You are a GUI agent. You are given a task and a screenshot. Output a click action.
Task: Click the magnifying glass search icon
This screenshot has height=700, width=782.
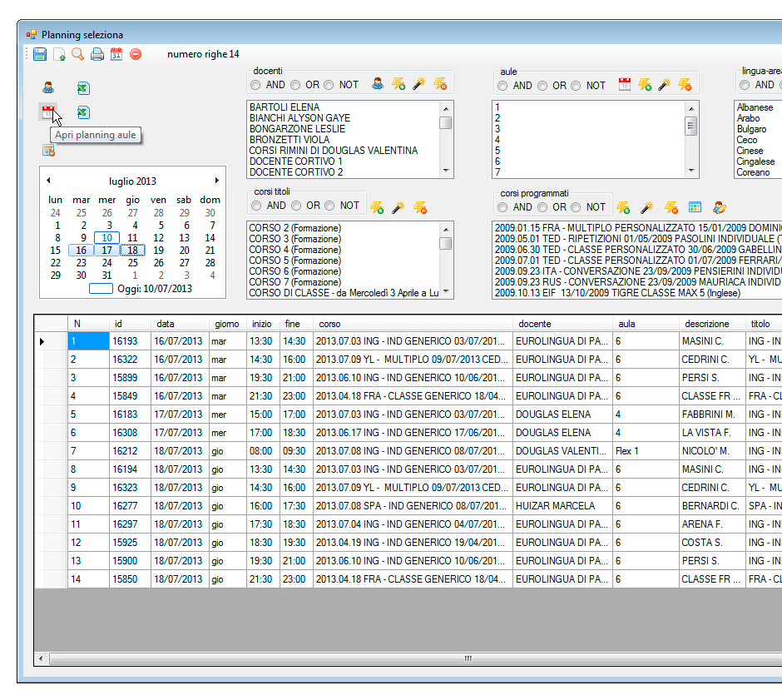click(x=78, y=54)
